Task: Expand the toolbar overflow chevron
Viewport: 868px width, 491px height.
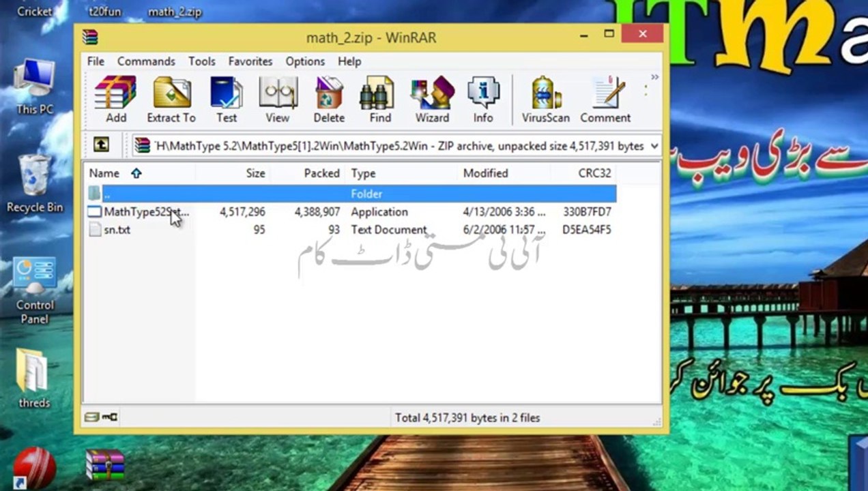Action: coord(654,77)
